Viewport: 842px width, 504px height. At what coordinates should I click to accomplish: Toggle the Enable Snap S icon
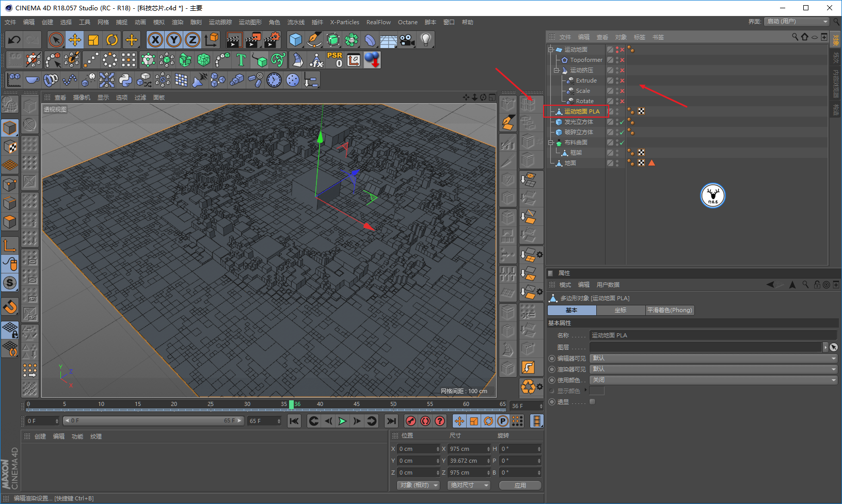point(10,283)
